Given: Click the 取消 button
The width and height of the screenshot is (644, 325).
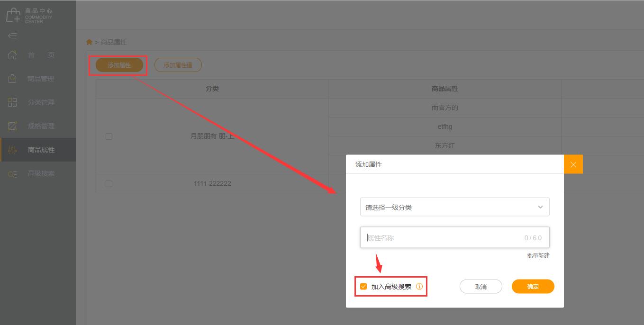Looking at the screenshot, I should (481, 287).
